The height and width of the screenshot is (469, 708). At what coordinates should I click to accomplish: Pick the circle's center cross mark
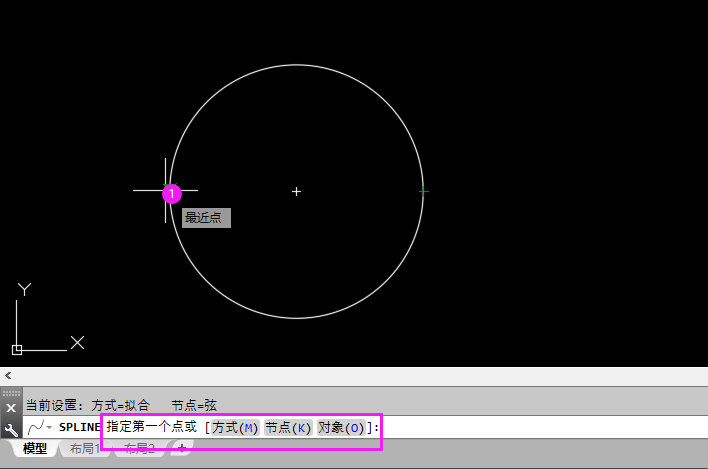[296, 192]
